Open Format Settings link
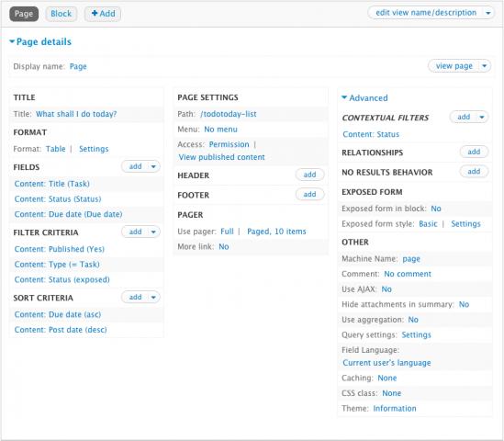 click(x=94, y=149)
